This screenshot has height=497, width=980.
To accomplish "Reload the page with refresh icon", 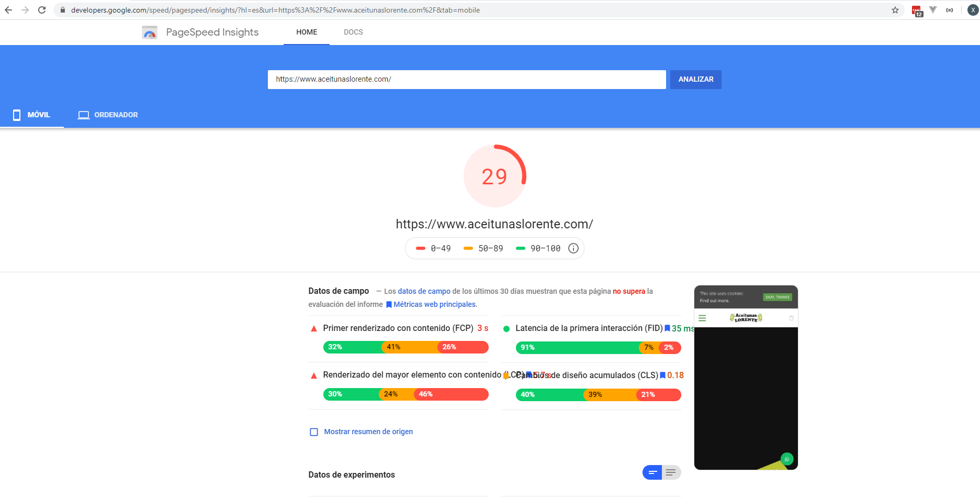I will pyautogui.click(x=42, y=10).
